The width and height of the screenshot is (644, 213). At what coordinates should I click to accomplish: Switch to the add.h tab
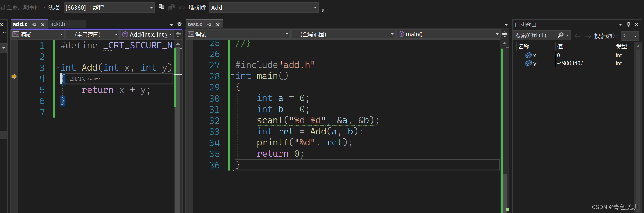(x=58, y=24)
